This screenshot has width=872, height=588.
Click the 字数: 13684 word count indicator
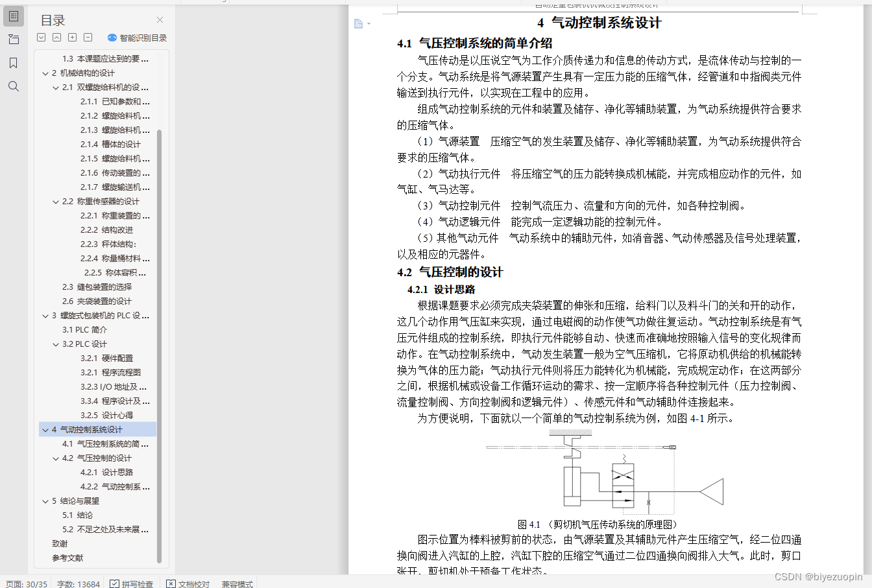pos(78,582)
